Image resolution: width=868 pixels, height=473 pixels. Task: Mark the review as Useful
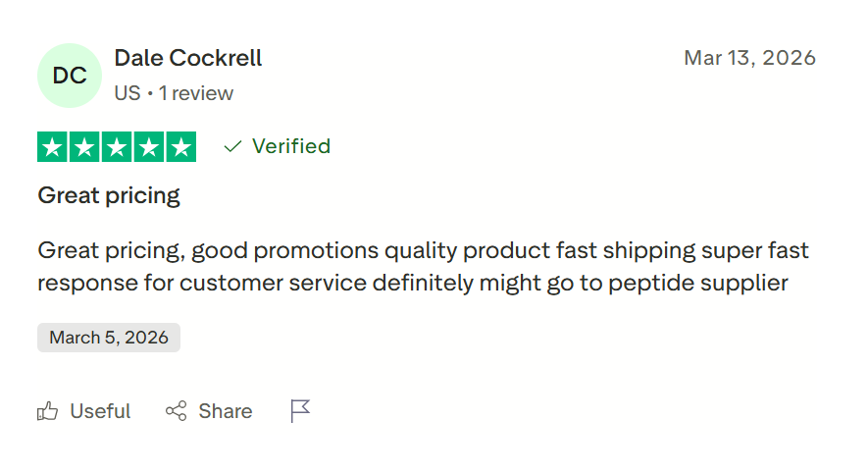coord(100,411)
